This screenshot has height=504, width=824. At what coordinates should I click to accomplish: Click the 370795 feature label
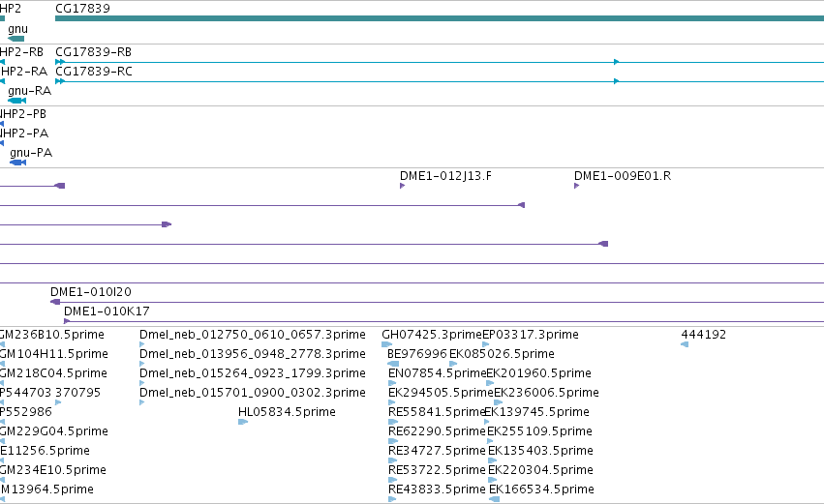coord(77,393)
